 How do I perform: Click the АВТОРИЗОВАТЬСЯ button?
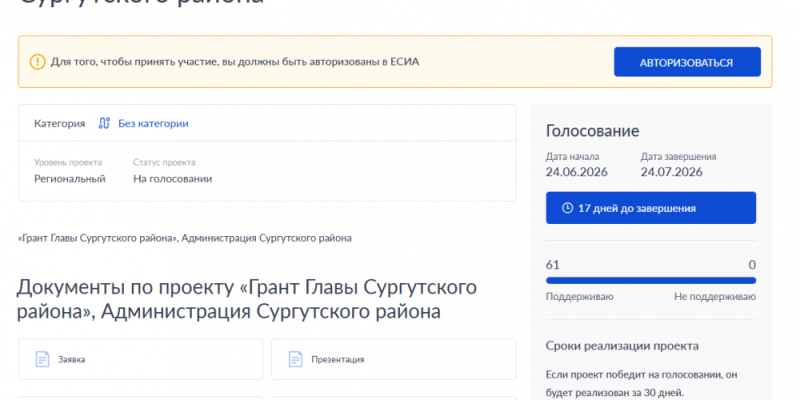(x=687, y=62)
